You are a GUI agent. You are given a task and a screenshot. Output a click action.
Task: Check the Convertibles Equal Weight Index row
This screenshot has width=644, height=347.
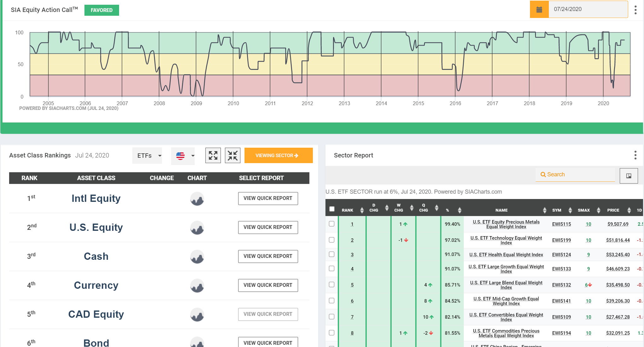point(331,316)
